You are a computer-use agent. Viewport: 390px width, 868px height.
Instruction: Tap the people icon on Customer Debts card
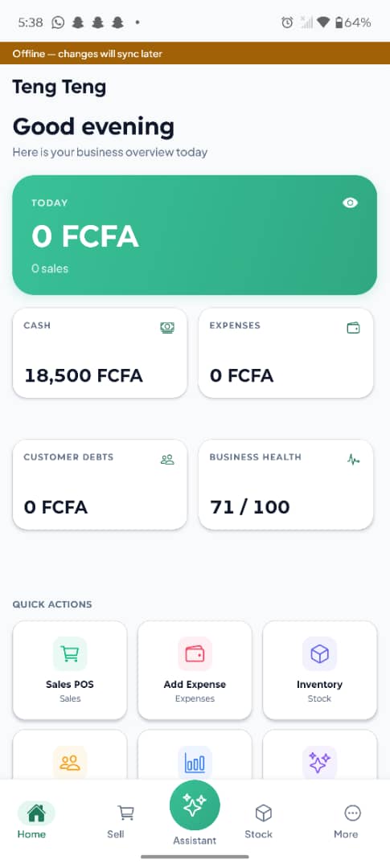167,460
